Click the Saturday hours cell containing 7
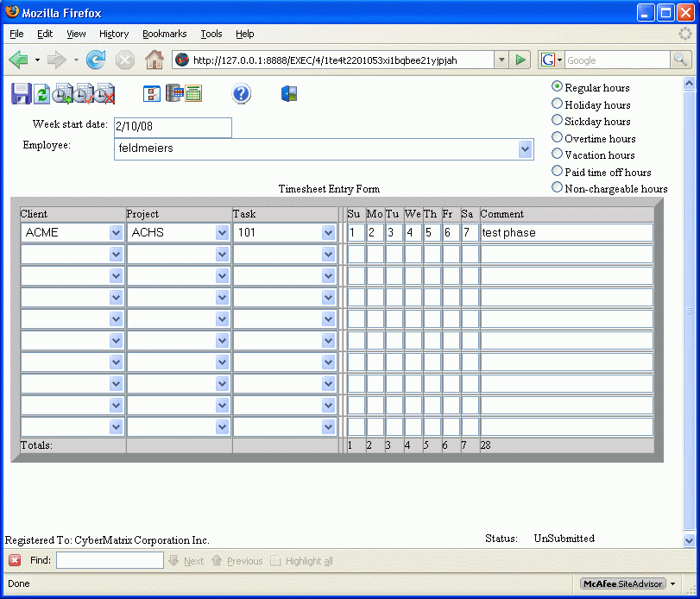This screenshot has height=599, width=700. pos(470,233)
